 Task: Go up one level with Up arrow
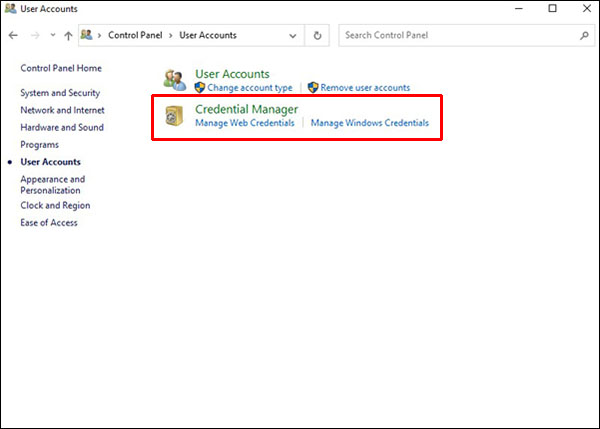tap(68, 36)
